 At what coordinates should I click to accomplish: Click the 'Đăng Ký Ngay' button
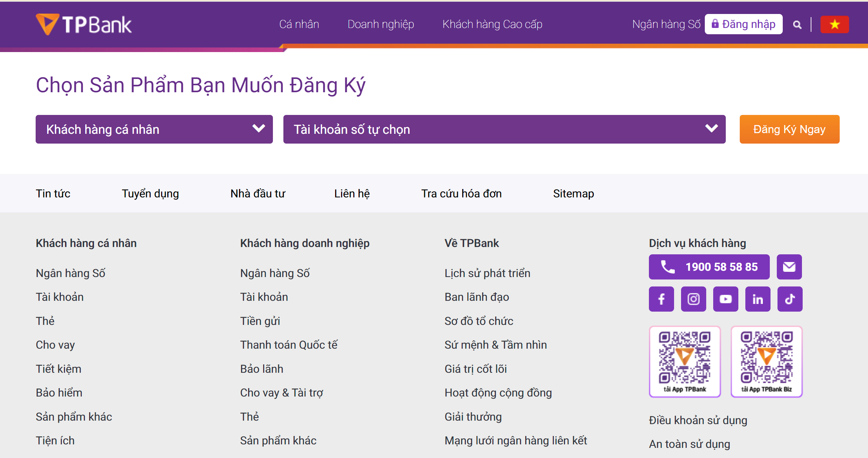point(789,129)
